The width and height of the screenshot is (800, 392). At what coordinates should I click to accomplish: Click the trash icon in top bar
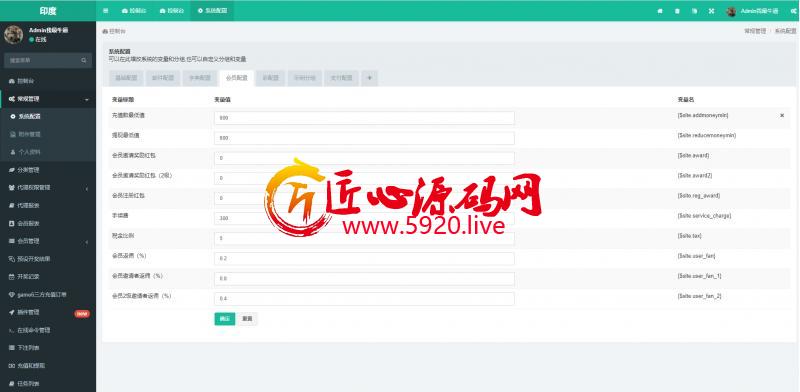677,11
